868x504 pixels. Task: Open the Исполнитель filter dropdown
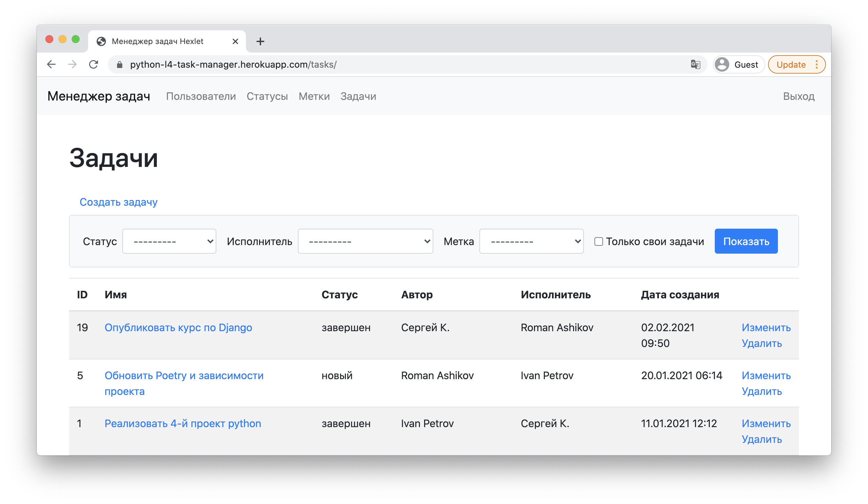coord(365,241)
